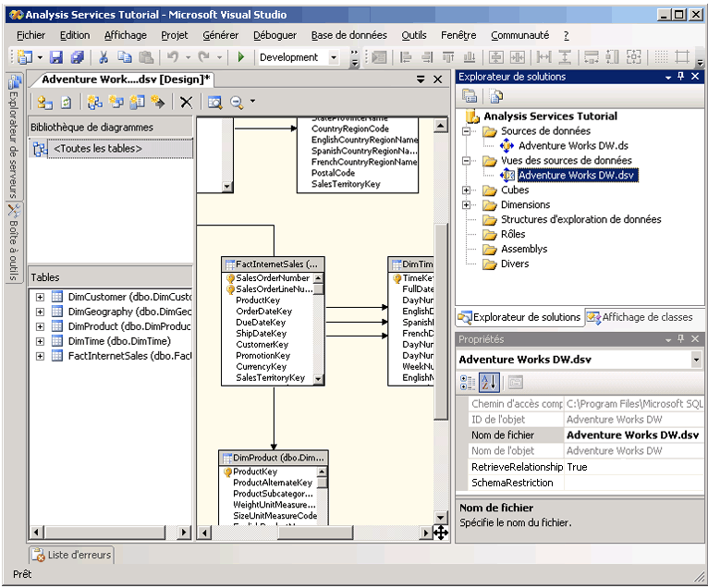Click the Delete X icon in the DSV toolbar
The image size is (708, 588).
click(186, 103)
